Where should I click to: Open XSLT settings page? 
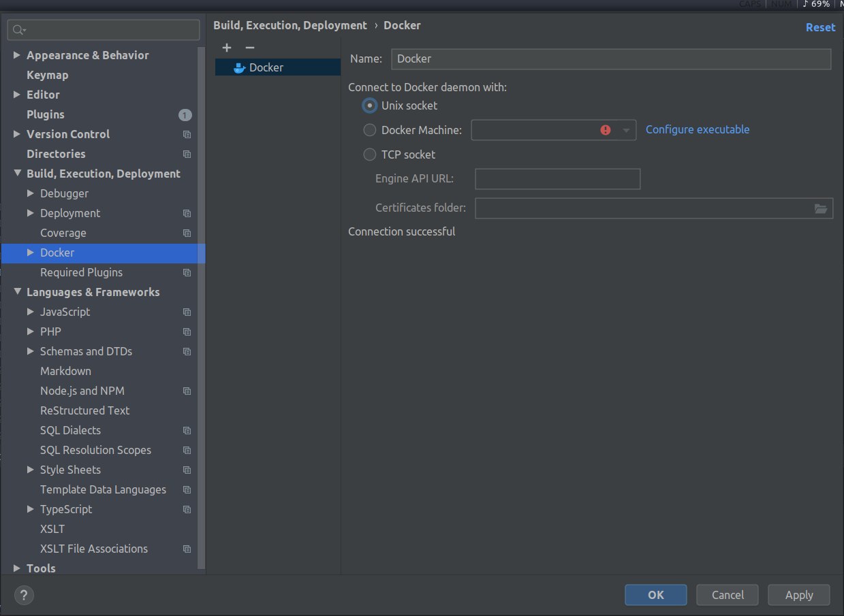coord(52,529)
